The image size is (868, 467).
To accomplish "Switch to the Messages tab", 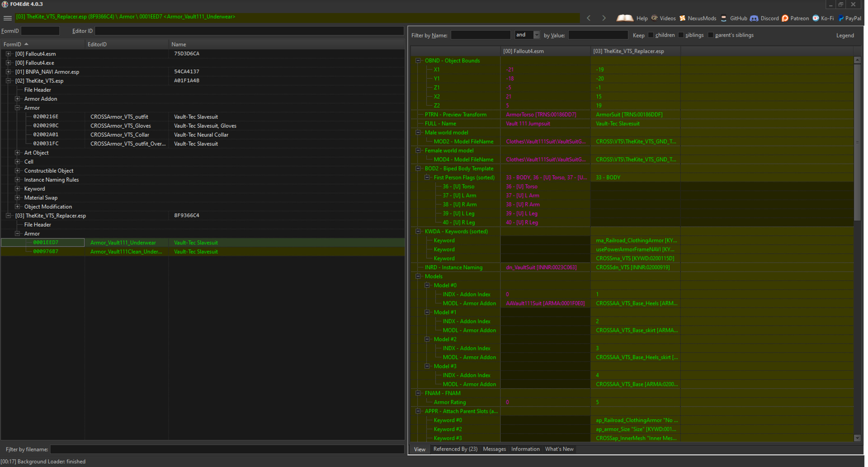I will [x=494, y=449].
